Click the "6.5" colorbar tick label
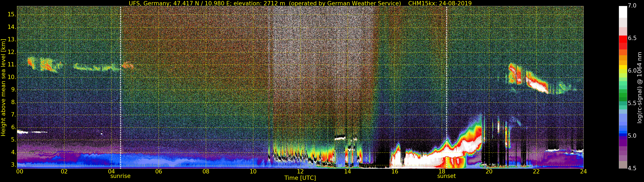 [x=632, y=38]
